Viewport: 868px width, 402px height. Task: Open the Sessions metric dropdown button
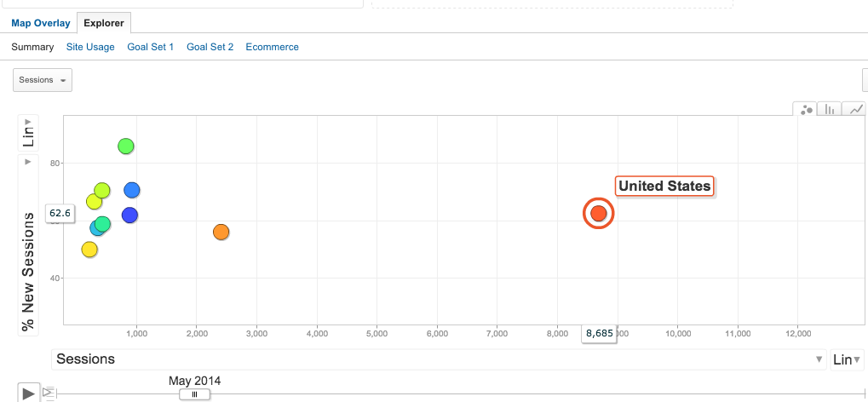click(43, 80)
